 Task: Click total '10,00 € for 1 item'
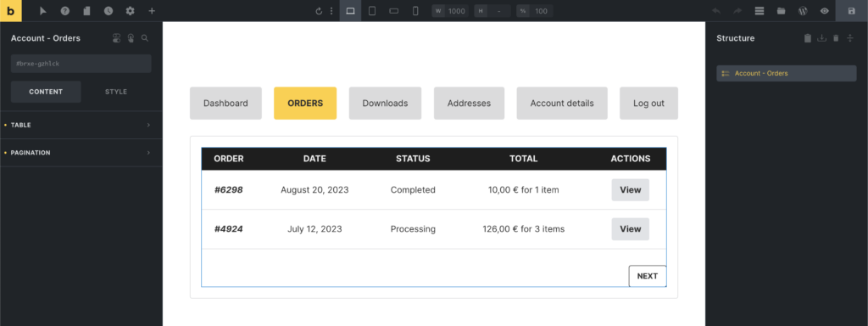click(524, 190)
